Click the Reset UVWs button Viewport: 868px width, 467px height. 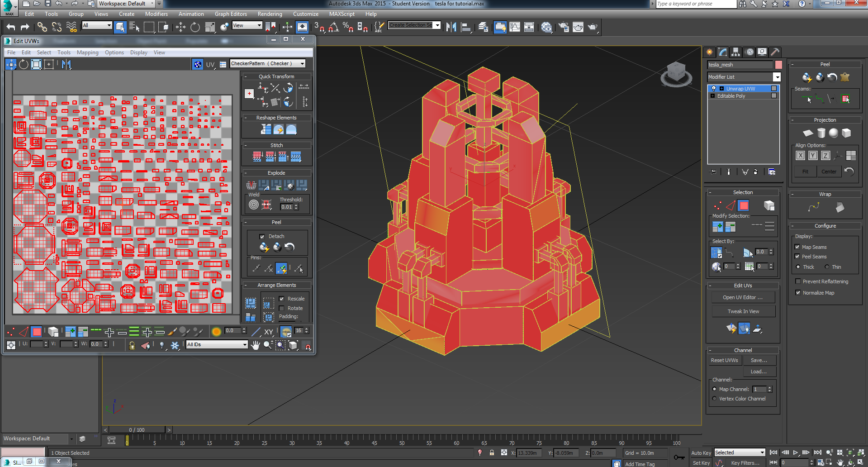pos(725,360)
